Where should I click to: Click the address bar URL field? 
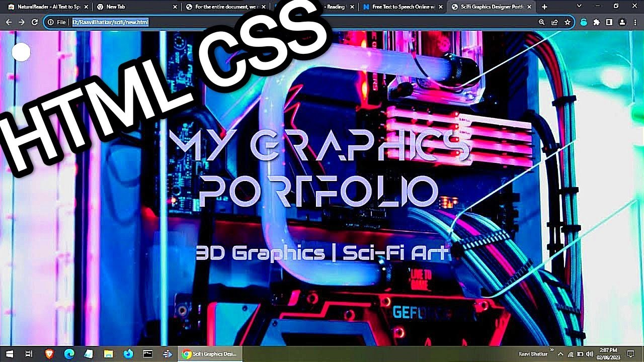(302, 22)
